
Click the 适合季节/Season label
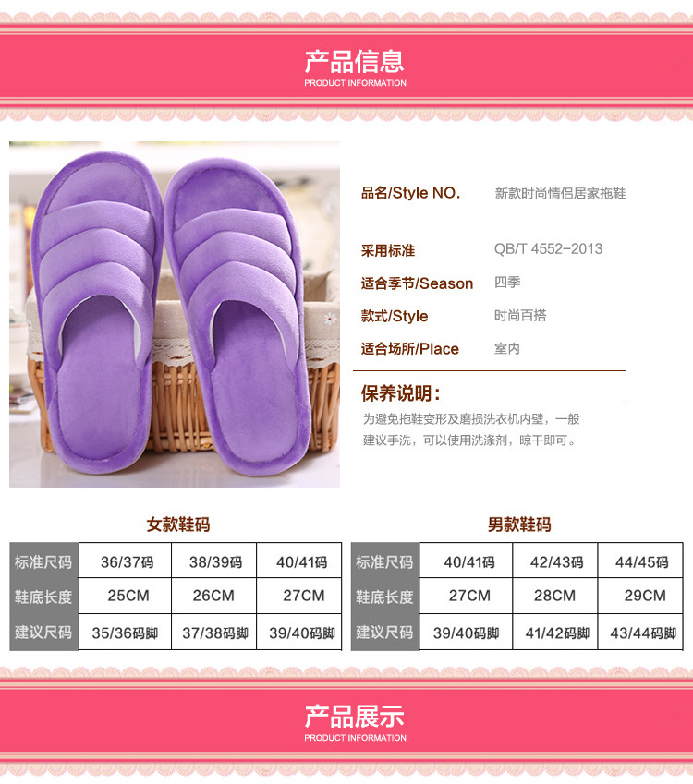pyautogui.click(x=417, y=283)
